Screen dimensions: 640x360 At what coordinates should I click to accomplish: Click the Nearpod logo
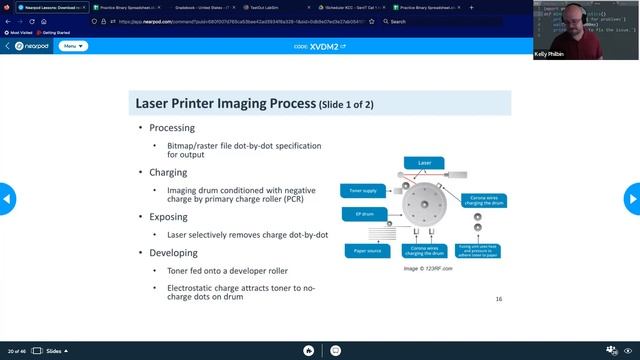32,46
